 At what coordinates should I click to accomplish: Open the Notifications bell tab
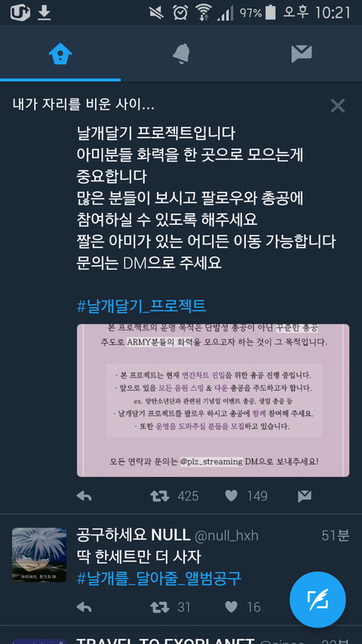(x=181, y=54)
